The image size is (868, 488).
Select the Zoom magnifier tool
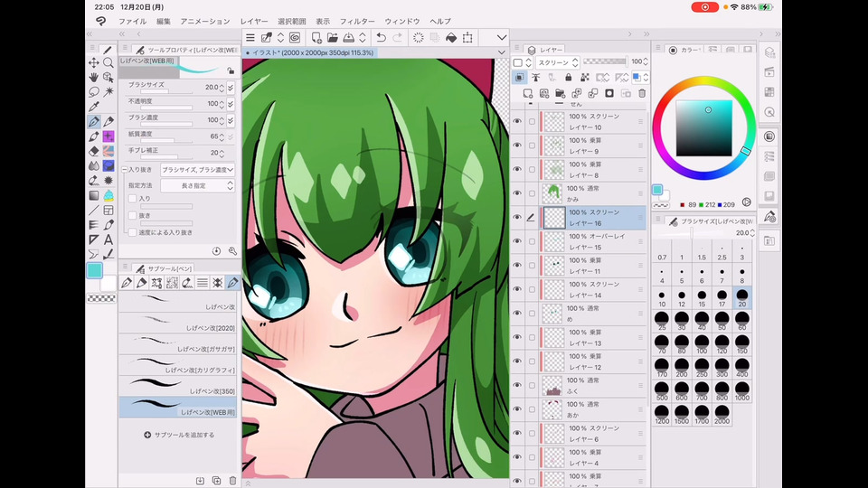pyautogui.click(x=108, y=62)
